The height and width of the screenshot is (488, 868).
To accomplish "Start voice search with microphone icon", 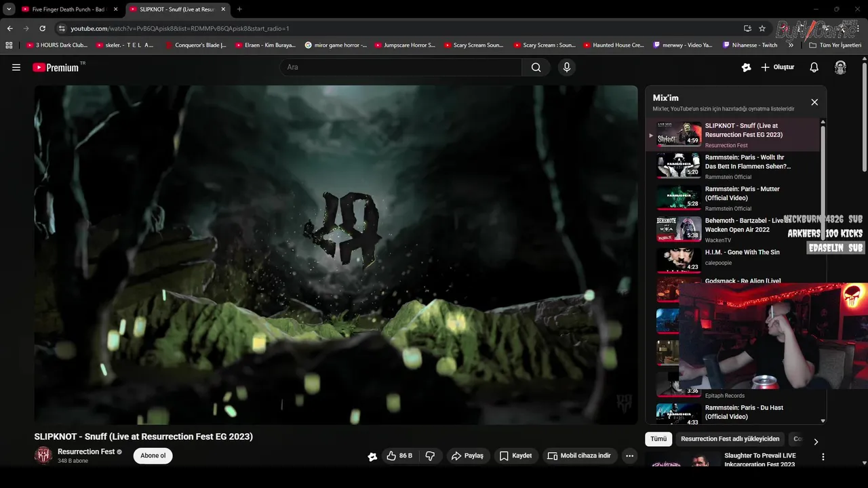I will (x=567, y=67).
